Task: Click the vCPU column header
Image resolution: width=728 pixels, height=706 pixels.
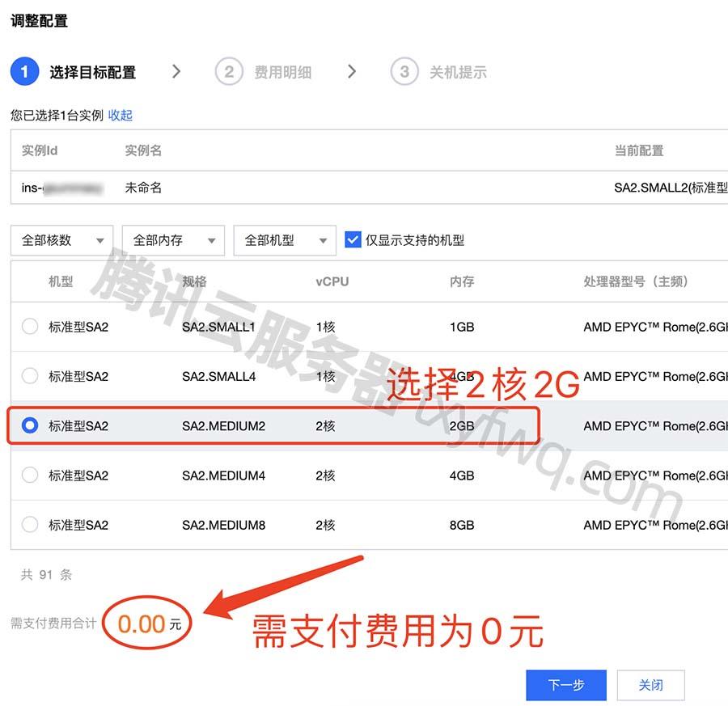Action: 332,281
